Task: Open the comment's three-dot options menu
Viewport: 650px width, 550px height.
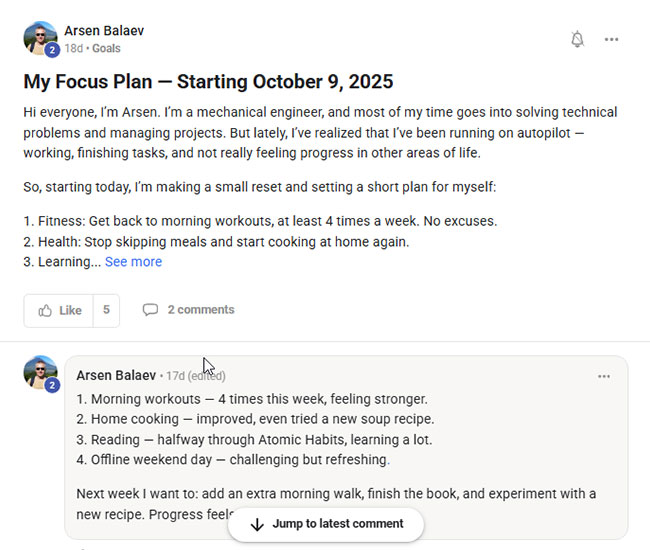Action: [603, 376]
